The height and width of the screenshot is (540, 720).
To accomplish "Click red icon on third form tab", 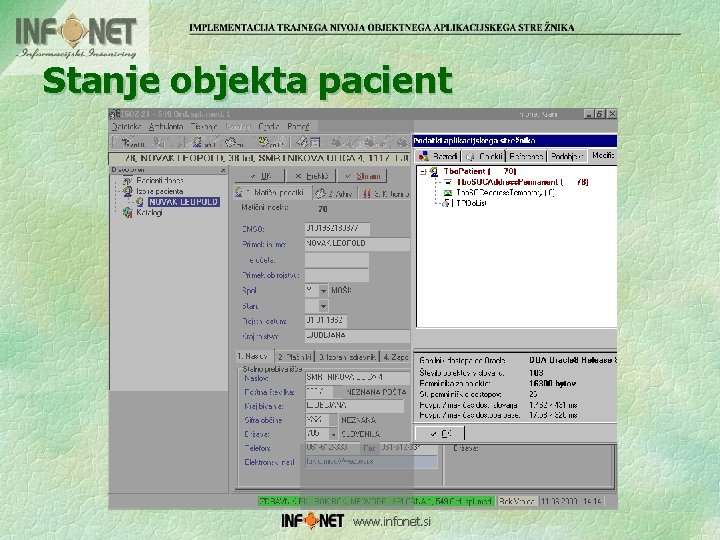I will pos(366,194).
